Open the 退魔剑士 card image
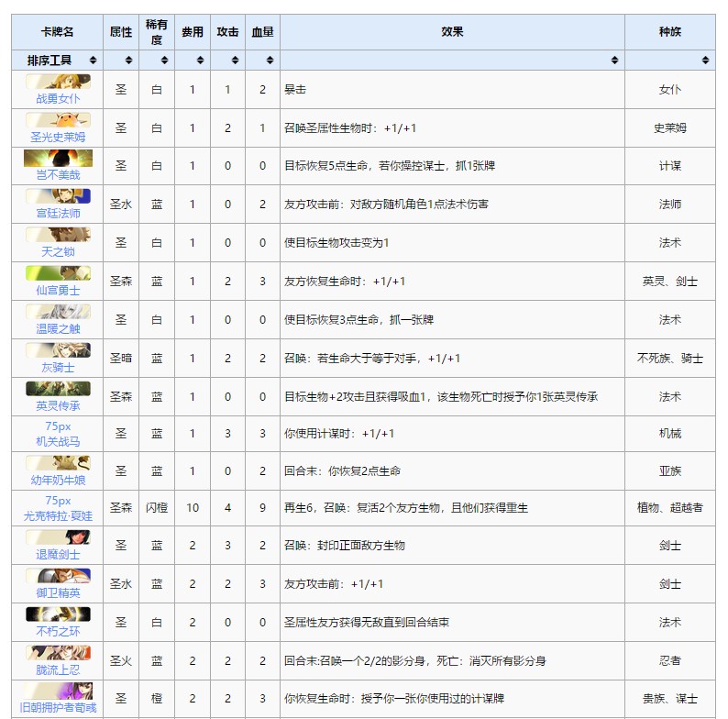 pos(58,537)
